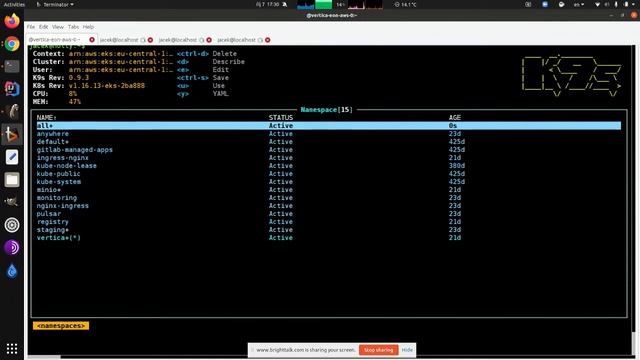Select the 'registry' namespace row
The image size is (640, 360).
point(329,222)
